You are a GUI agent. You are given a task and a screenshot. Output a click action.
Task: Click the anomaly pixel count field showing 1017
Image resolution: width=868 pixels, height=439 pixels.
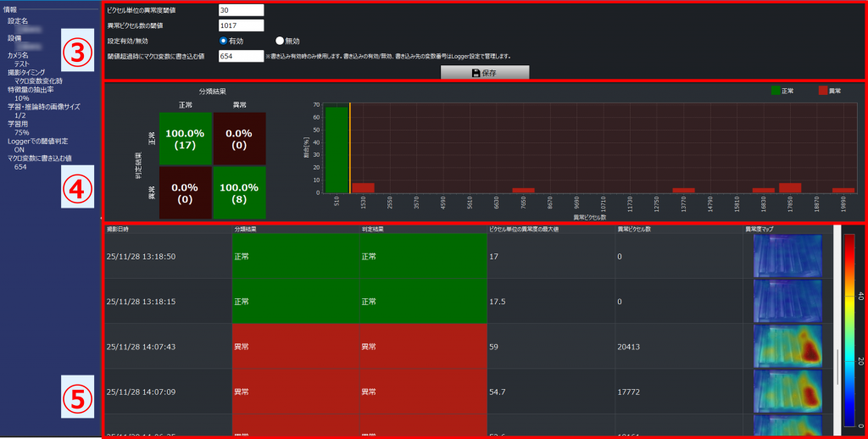tap(241, 25)
